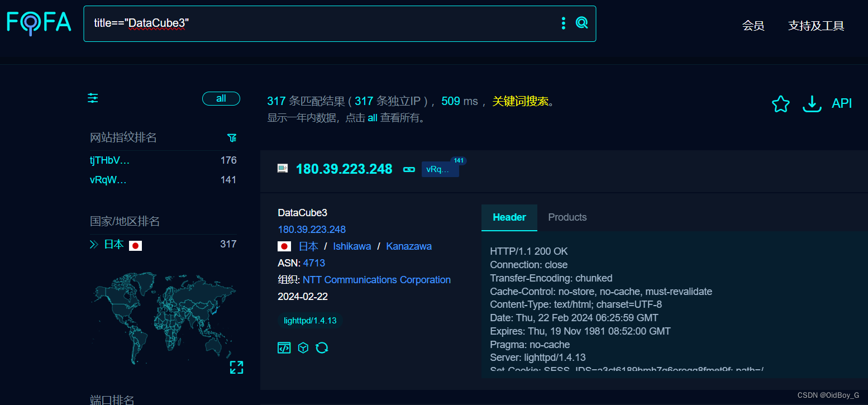Click the FOFA logo
The height and width of the screenshot is (405, 868).
coord(39,23)
